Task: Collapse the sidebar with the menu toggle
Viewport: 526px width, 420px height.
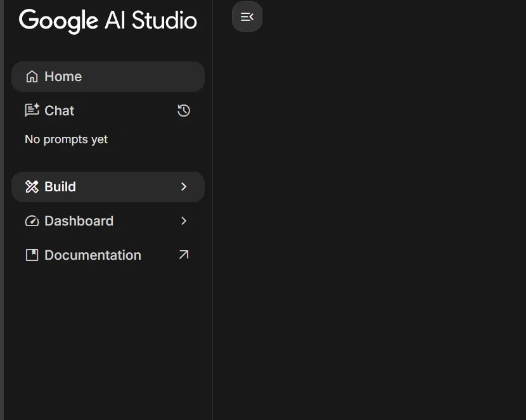Action: pos(247,16)
